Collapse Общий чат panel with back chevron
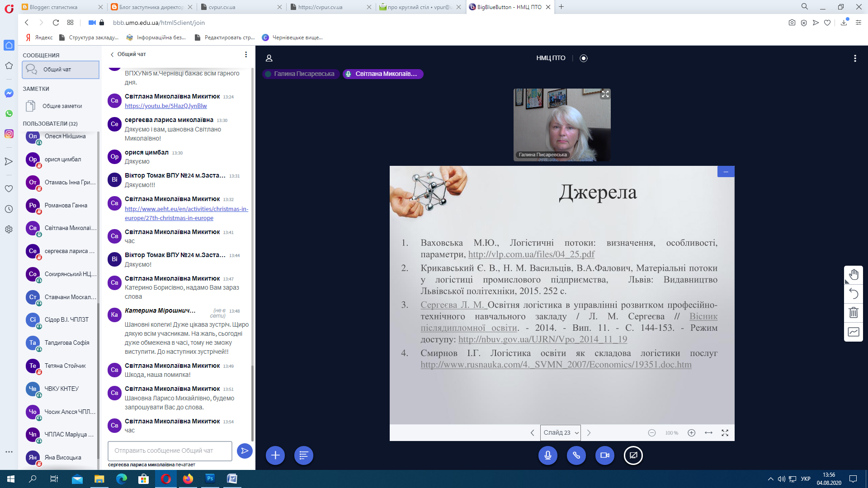 (x=112, y=54)
